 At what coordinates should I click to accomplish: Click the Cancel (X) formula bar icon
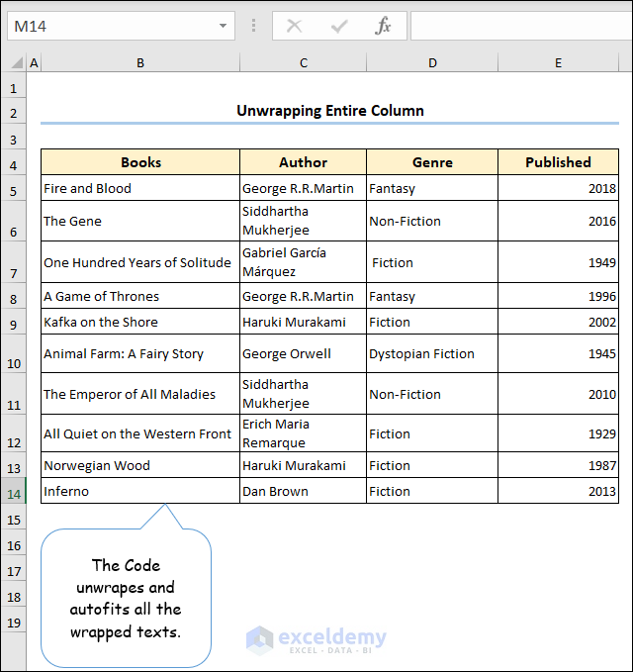tap(294, 26)
